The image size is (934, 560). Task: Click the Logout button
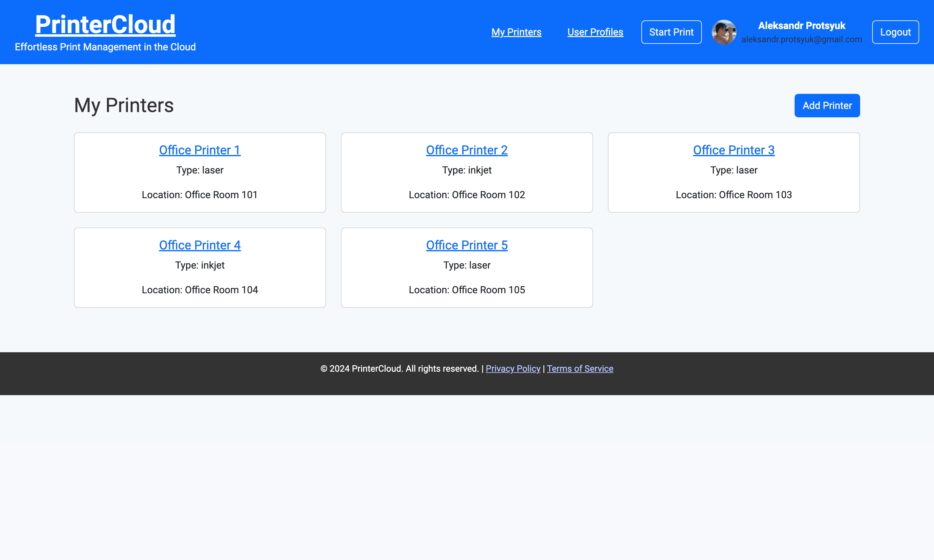pos(895,32)
